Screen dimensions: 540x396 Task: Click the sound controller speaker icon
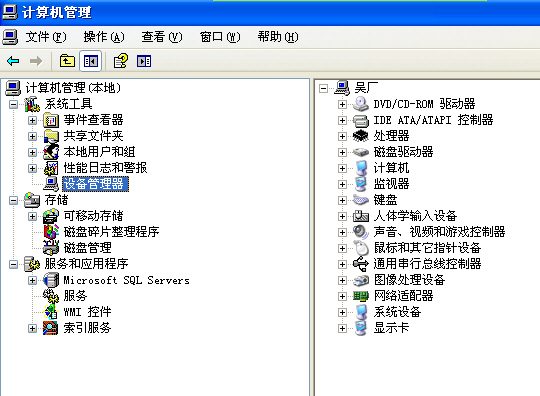361,232
